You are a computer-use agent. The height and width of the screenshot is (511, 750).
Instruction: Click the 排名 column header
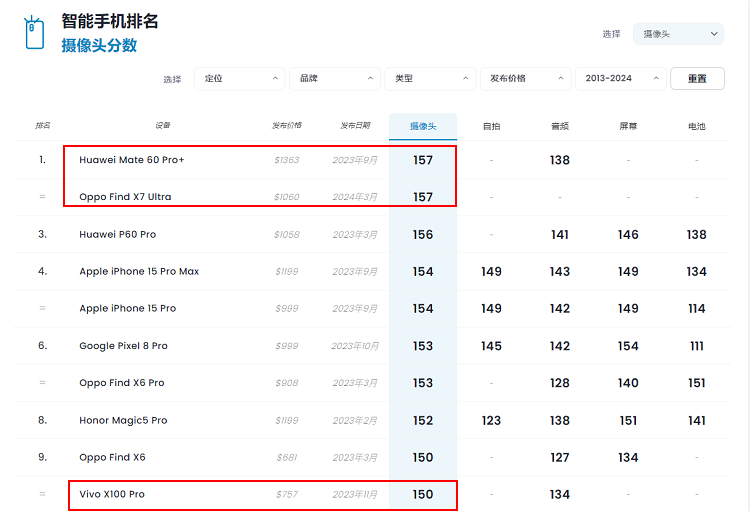43,125
